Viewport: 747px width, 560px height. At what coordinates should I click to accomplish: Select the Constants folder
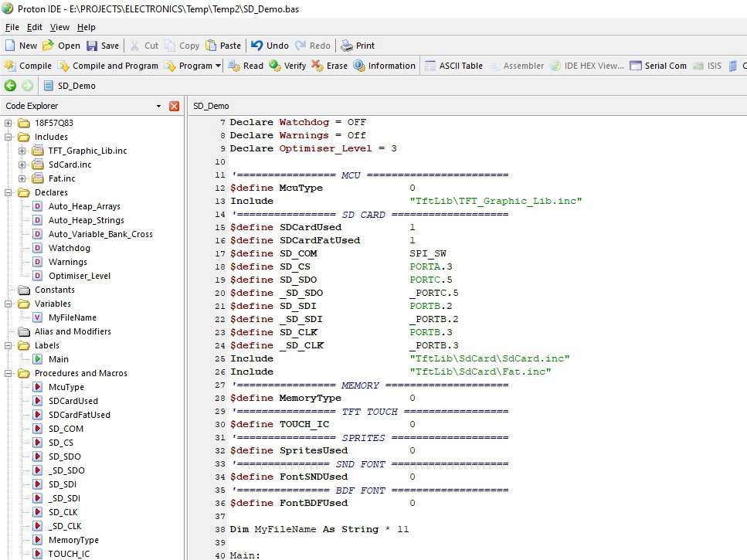click(x=54, y=290)
